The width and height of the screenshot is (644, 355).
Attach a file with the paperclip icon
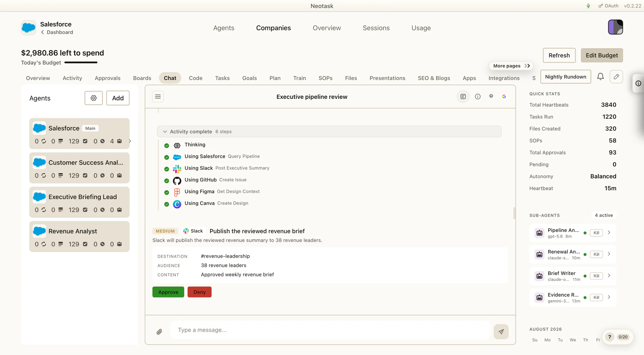click(x=159, y=332)
